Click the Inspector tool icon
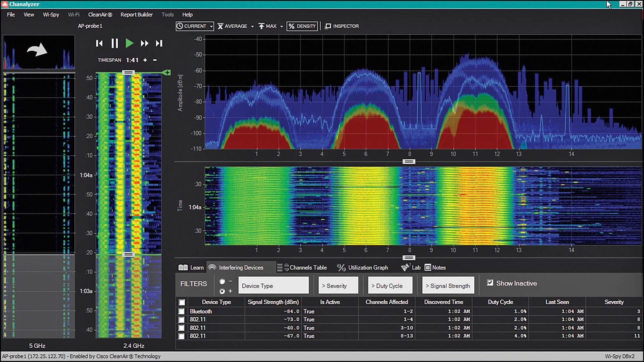Image resolution: width=644 pixels, height=362 pixels. (x=328, y=26)
